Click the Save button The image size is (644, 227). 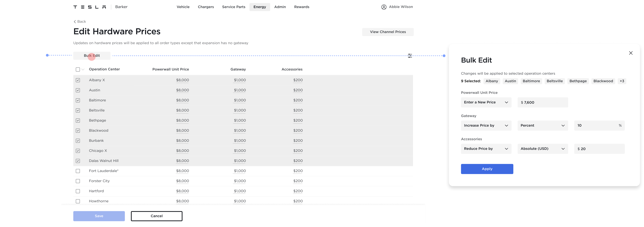[99, 216]
